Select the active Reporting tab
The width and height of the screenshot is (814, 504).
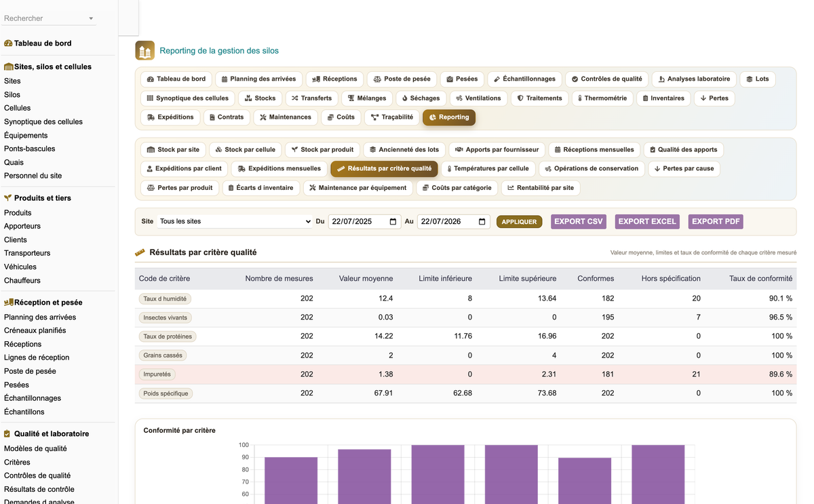[x=449, y=117]
